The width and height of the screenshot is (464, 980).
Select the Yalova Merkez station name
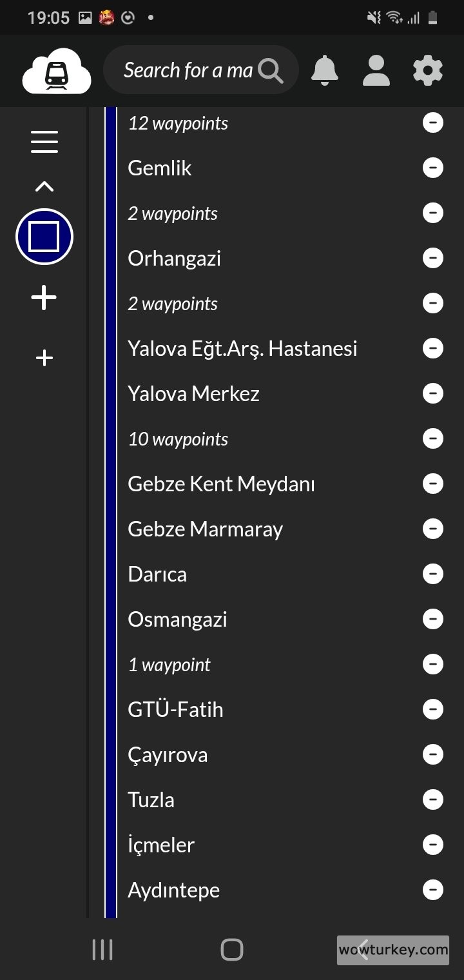[193, 393]
